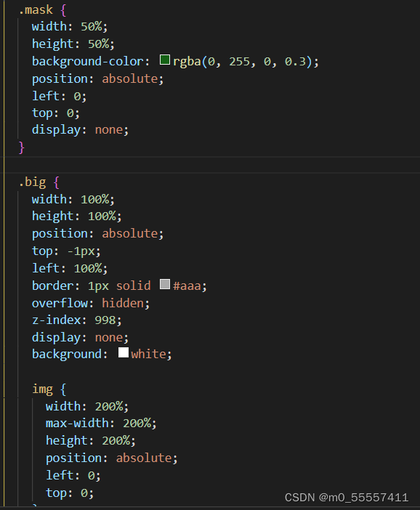
Task: Click the 'solid' border style value
Action: pos(134,286)
